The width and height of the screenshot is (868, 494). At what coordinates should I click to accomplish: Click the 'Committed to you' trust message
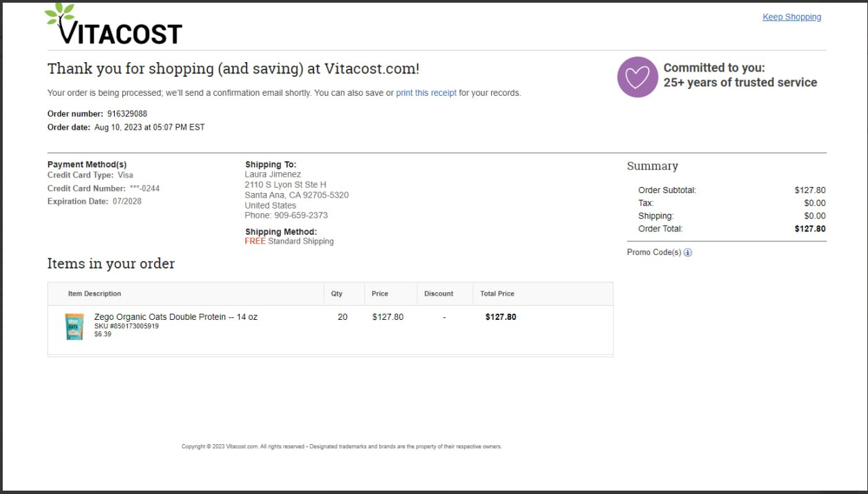pyautogui.click(x=740, y=75)
